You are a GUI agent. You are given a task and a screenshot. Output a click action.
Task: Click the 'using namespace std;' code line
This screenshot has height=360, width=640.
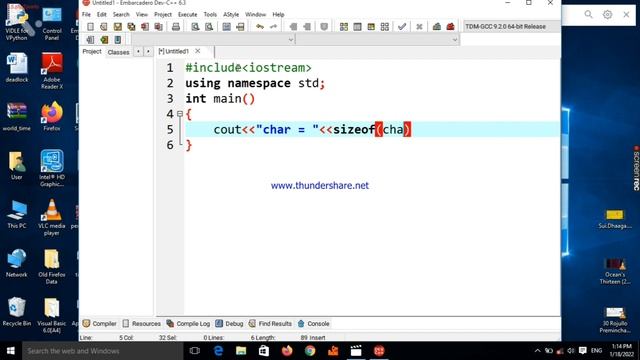click(x=255, y=83)
